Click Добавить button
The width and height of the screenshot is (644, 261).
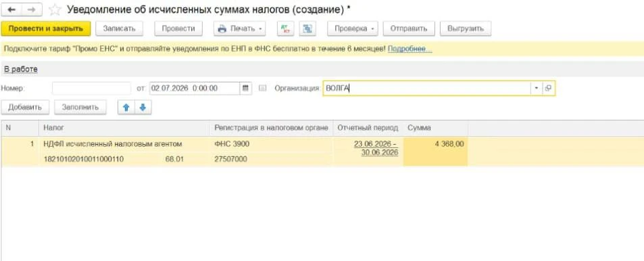point(25,108)
